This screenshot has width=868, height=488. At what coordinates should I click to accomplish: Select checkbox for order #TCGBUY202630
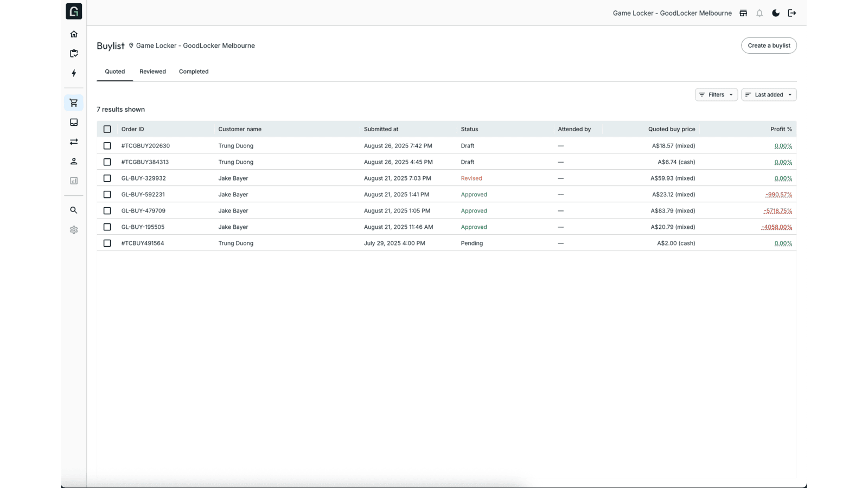point(107,146)
